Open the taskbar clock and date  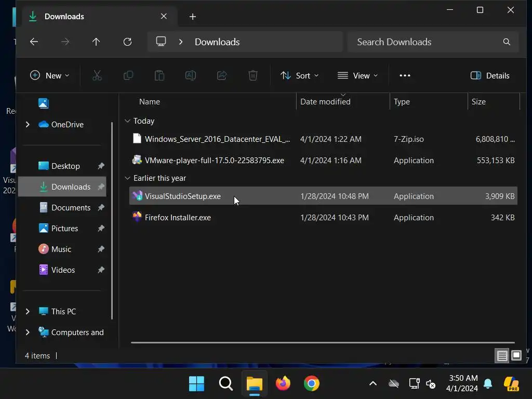tap(462, 383)
